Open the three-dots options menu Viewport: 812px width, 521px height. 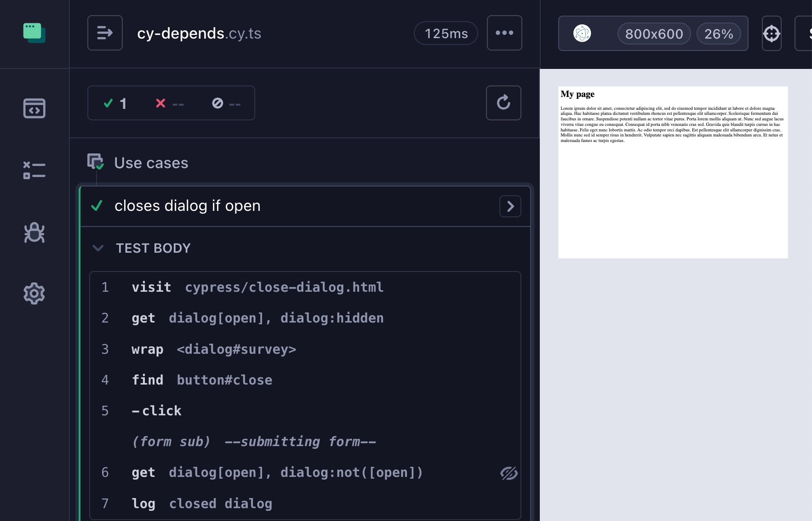[504, 33]
